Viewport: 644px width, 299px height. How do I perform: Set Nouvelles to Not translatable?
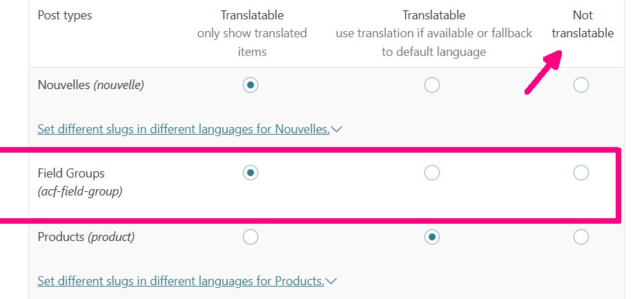(x=581, y=85)
